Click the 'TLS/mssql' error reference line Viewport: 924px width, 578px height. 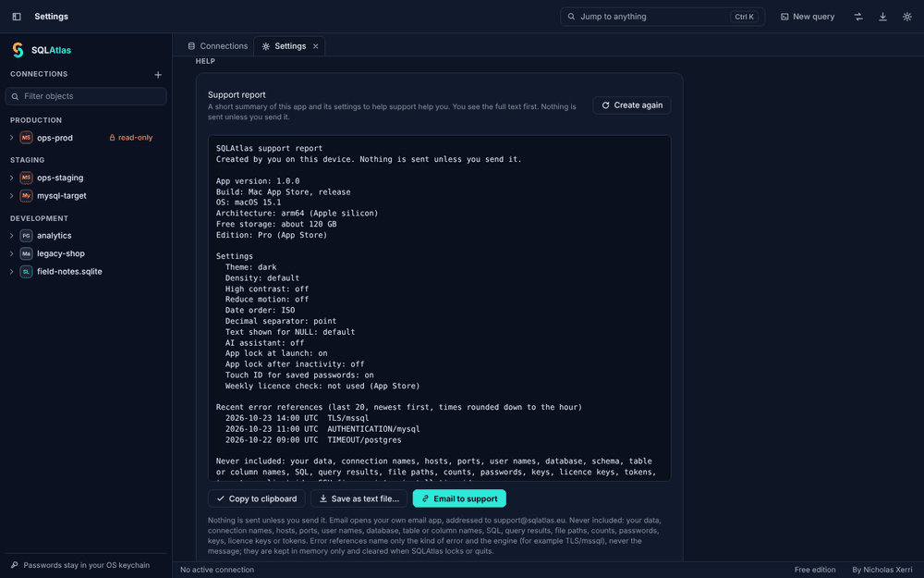point(297,418)
